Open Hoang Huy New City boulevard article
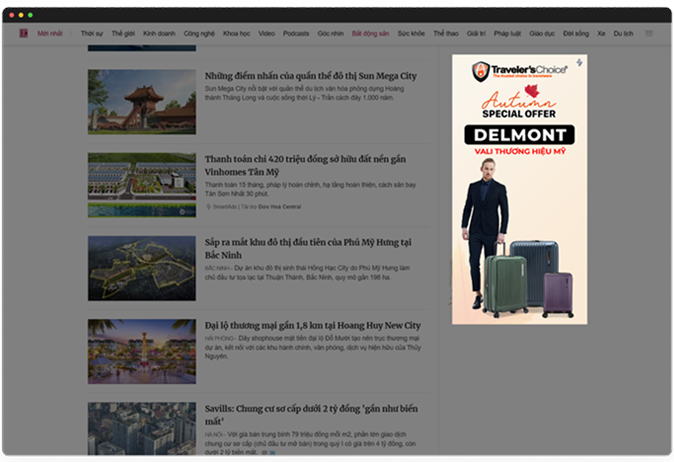674x462 pixels. click(312, 325)
